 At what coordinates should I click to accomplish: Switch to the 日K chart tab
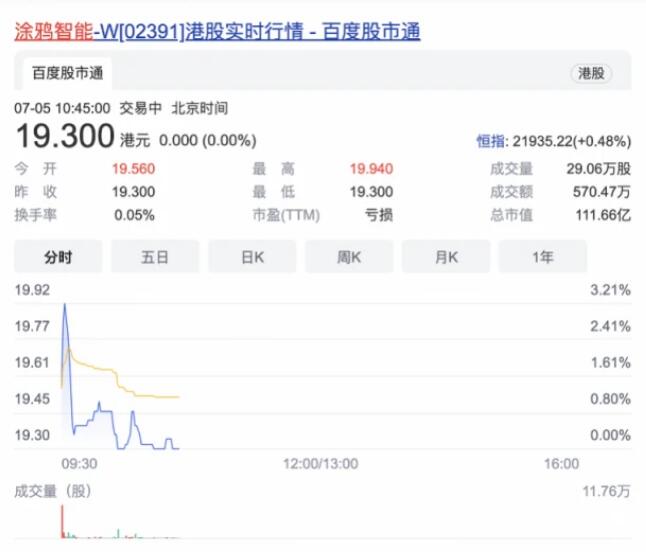252,257
